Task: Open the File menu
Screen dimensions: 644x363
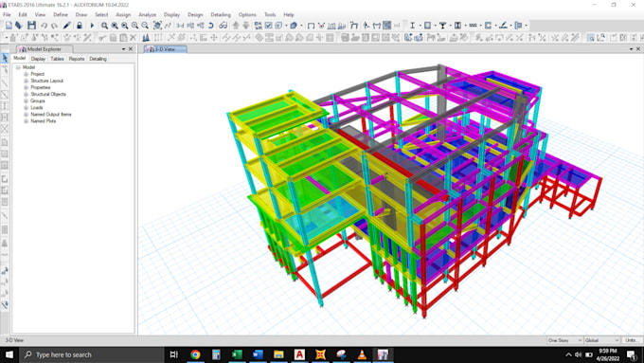Action: (7, 15)
